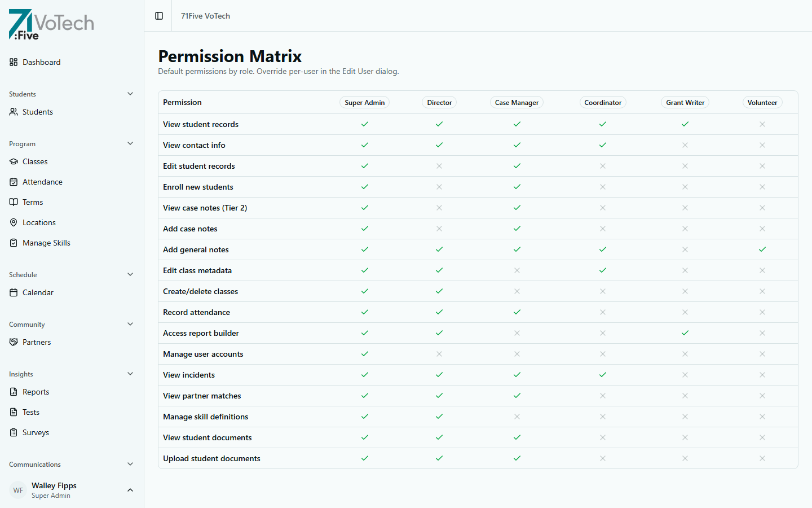Viewport: 812px width, 508px height.
Task: Click the 71Five VoTech logo
Action: click(x=51, y=24)
